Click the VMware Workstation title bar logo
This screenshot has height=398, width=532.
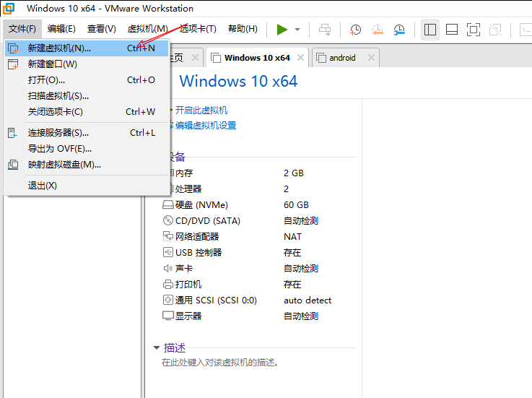click(x=9, y=9)
